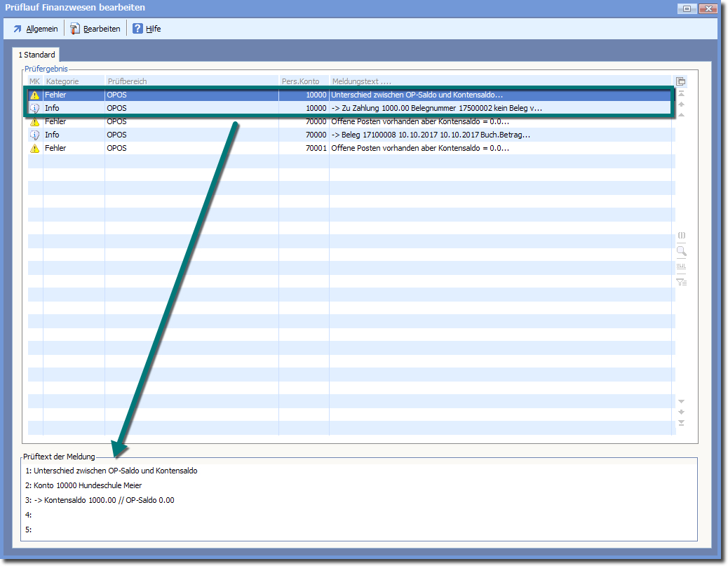
Task: Click the column layout icon above the arrows
Action: (x=680, y=81)
